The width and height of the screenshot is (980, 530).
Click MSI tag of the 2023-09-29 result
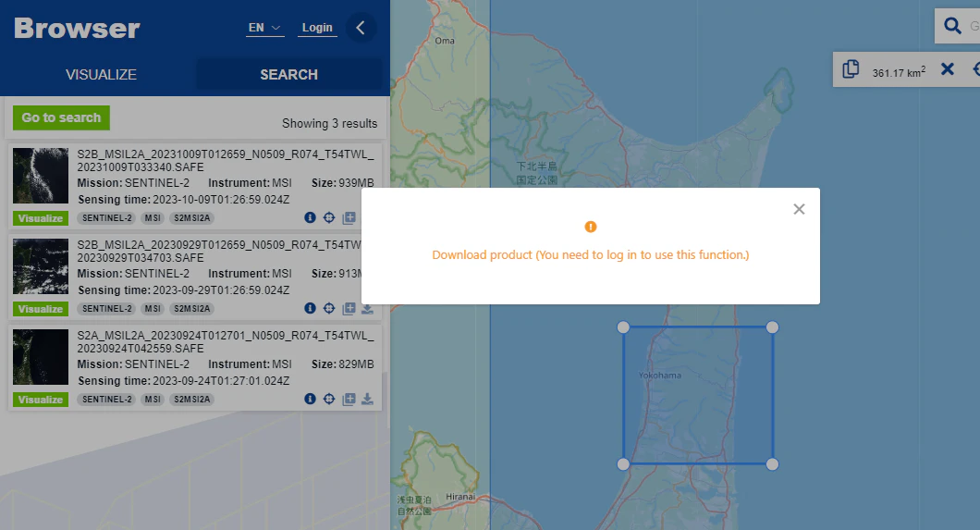tap(153, 309)
